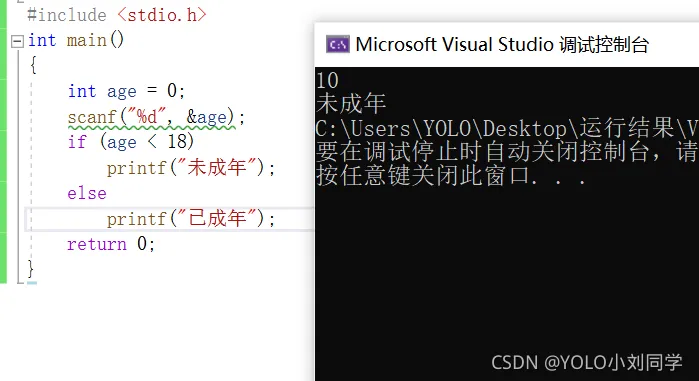Click the opening brace below int main()

[33, 66]
